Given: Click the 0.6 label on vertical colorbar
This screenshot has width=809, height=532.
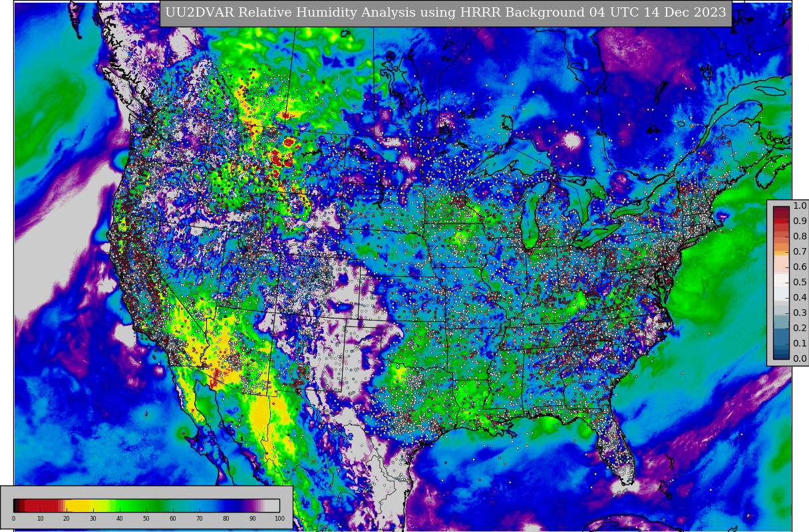Looking at the screenshot, I should point(800,267).
